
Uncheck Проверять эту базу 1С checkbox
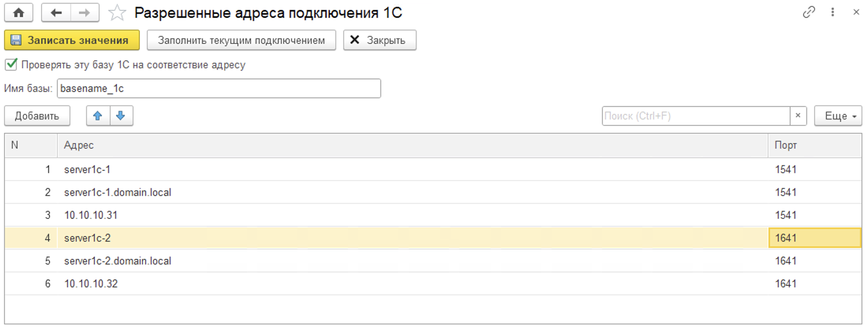[x=11, y=65]
